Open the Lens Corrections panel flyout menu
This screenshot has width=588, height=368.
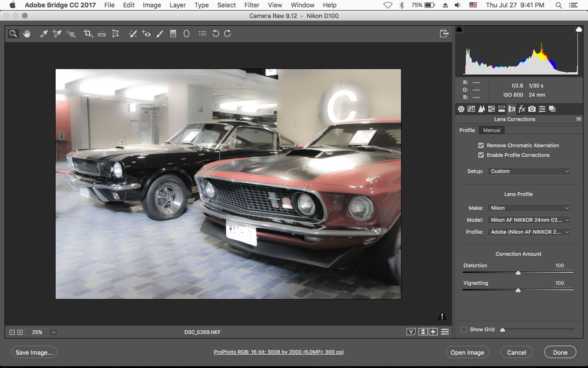[x=579, y=119]
